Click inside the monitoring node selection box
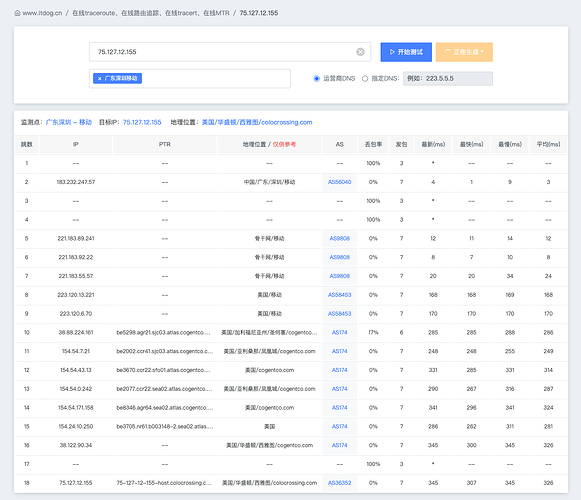Viewport: 581px width, 500px height. [190, 79]
